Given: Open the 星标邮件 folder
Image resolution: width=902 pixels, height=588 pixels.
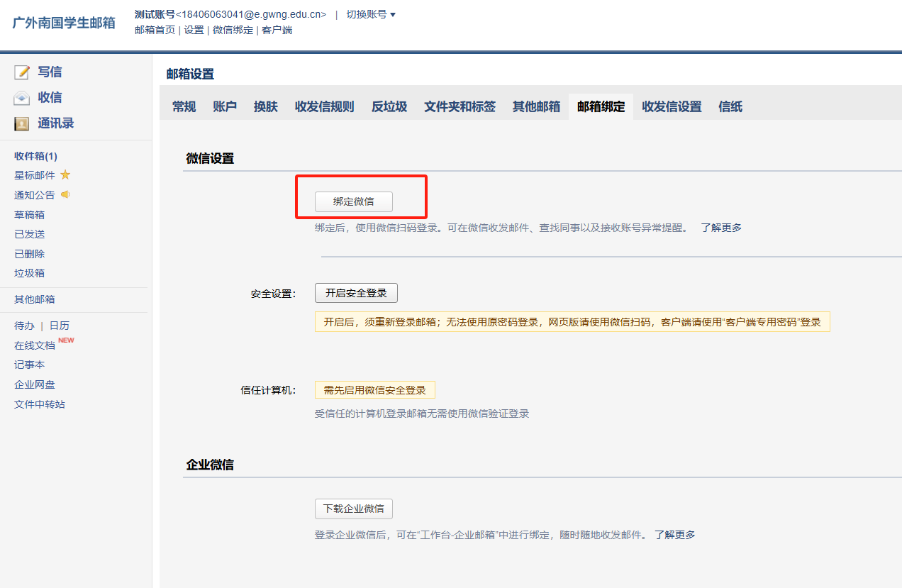Looking at the screenshot, I should pos(35,175).
